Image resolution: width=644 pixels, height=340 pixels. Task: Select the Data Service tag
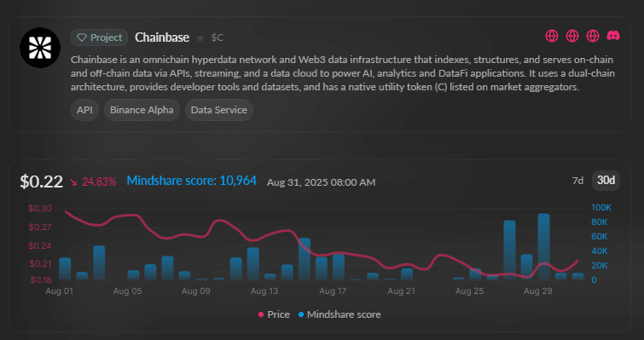coord(219,110)
